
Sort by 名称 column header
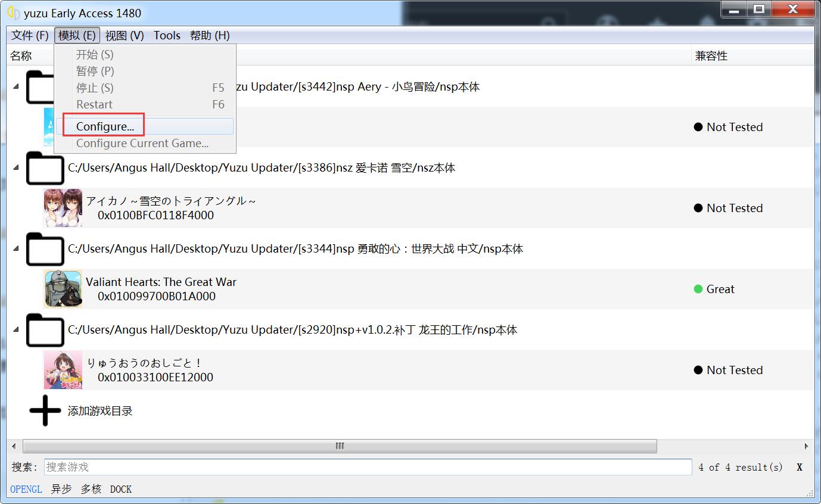click(x=21, y=56)
